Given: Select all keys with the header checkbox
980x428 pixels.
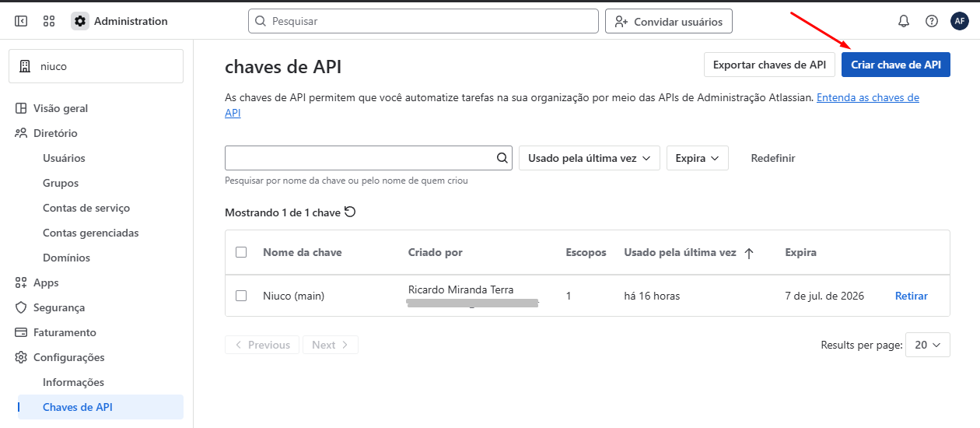Looking at the screenshot, I should tap(241, 252).
